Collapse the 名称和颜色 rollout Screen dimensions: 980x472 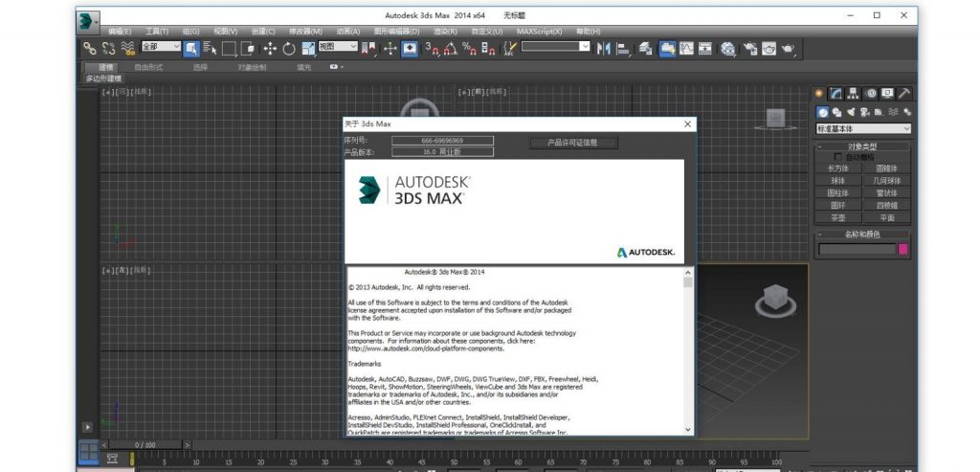(862, 235)
